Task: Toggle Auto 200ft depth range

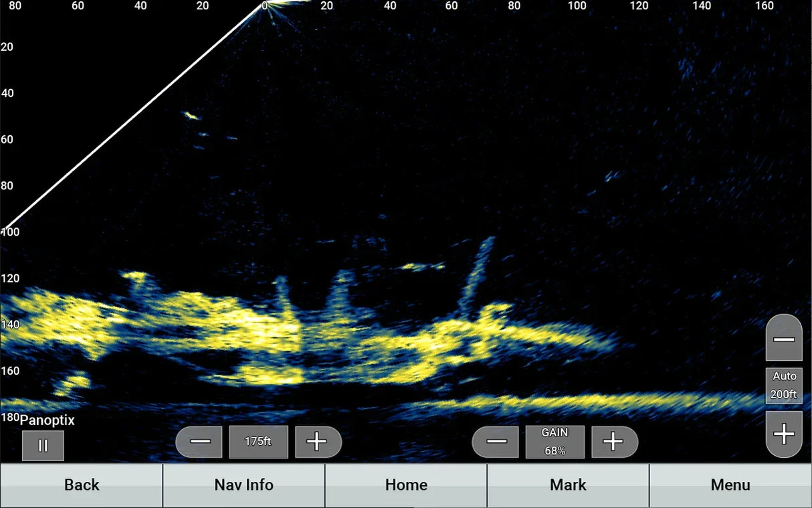Action: pos(783,385)
